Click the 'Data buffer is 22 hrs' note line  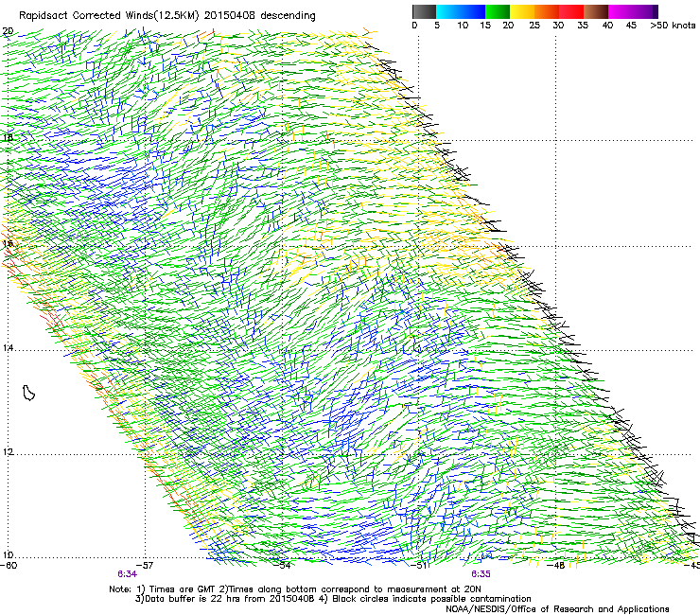point(333,599)
